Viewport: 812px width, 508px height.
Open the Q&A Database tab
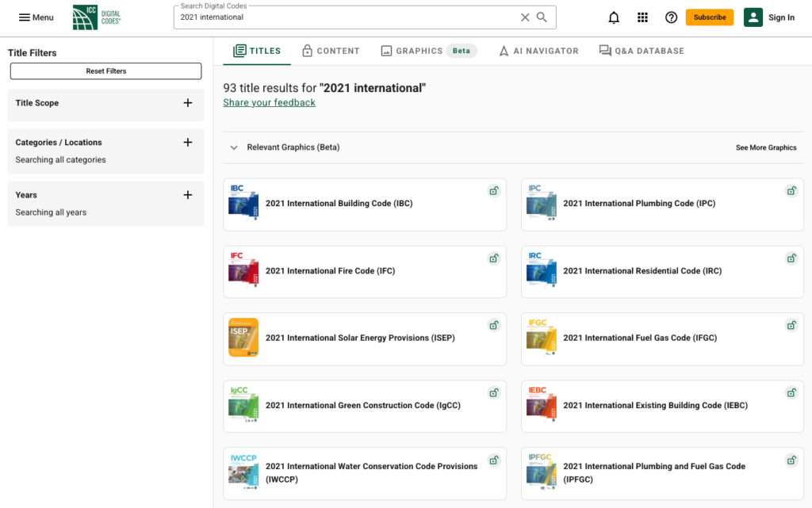click(x=642, y=51)
